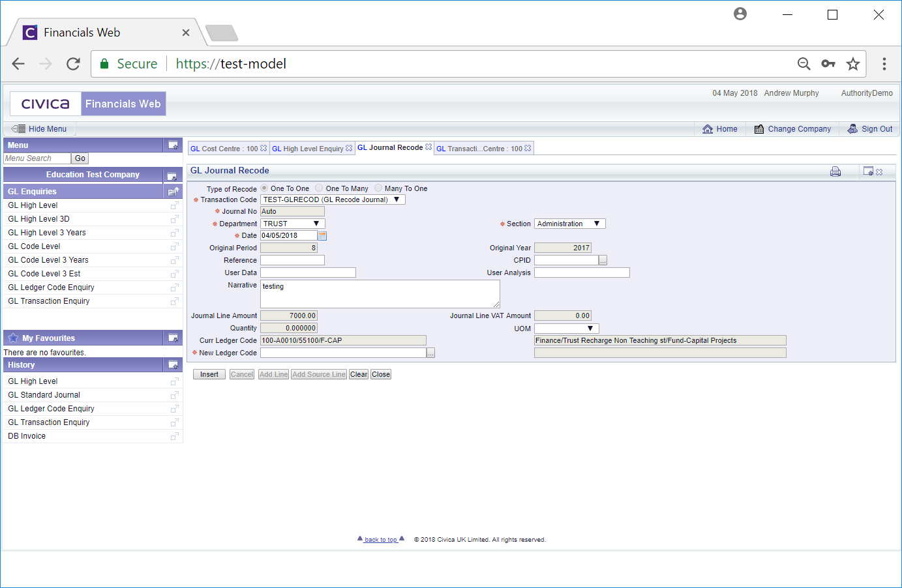Click the printer icon in GL Journal Recode header
902x588 pixels.
pyautogui.click(x=835, y=171)
